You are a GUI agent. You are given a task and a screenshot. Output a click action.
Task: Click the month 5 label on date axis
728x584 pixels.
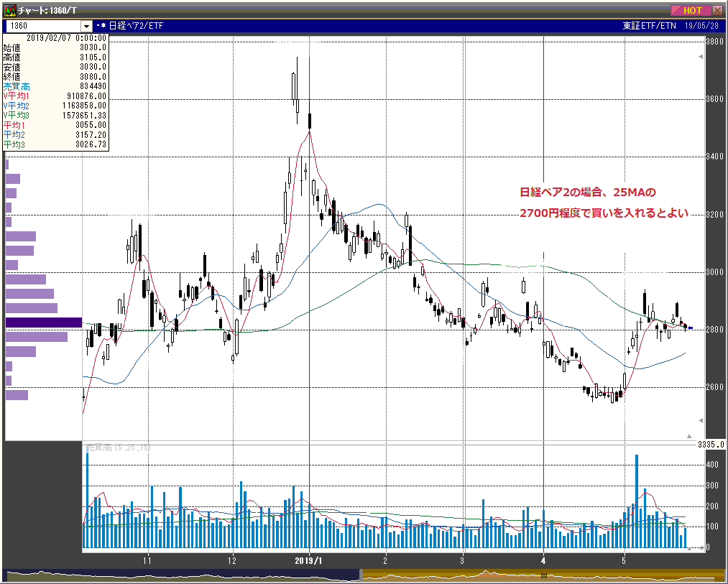pyautogui.click(x=625, y=561)
